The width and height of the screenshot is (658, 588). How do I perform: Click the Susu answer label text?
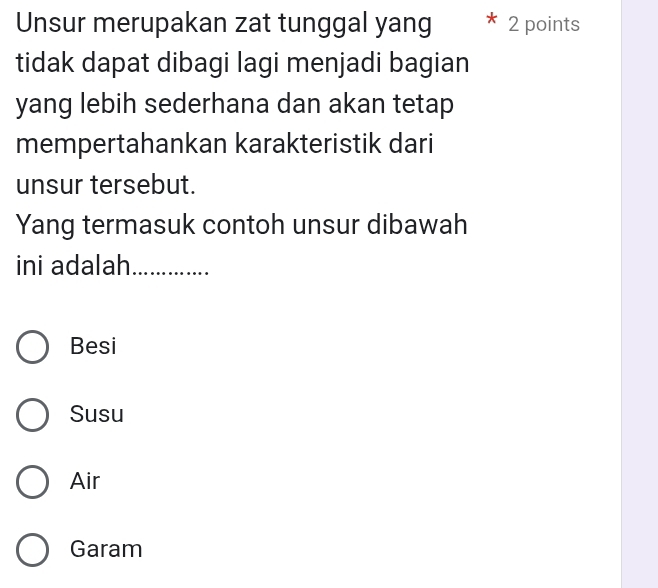(97, 415)
